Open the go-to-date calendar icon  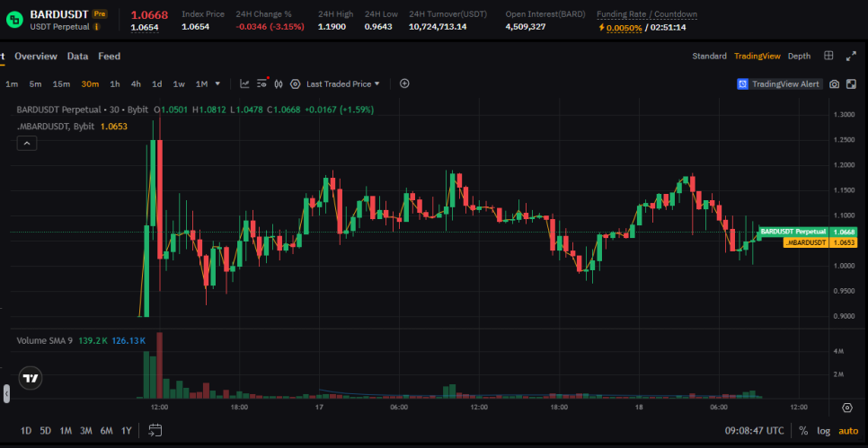tap(155, 430)
